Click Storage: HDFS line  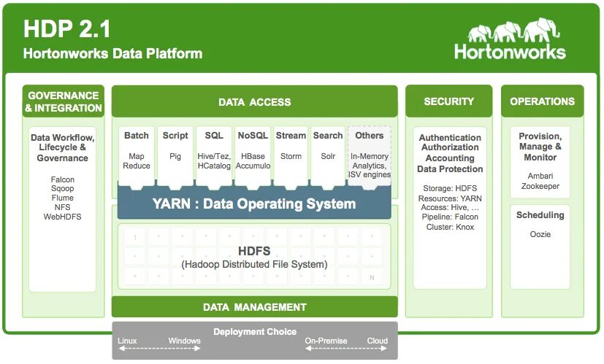(x=450, y=188)
